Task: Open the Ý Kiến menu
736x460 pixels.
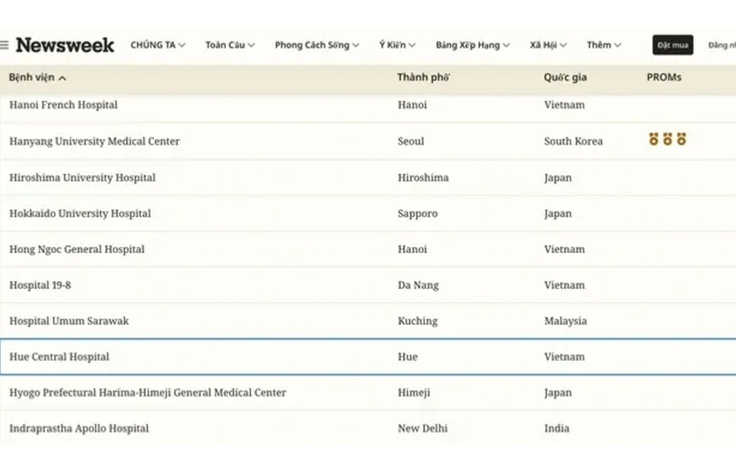Action: pyautogui.click(x=397, y=45)
